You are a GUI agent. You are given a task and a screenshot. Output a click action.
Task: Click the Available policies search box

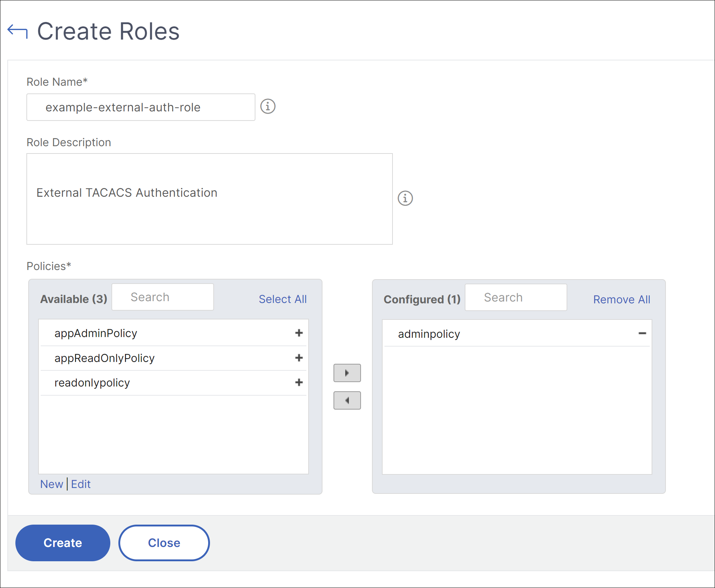163,297
